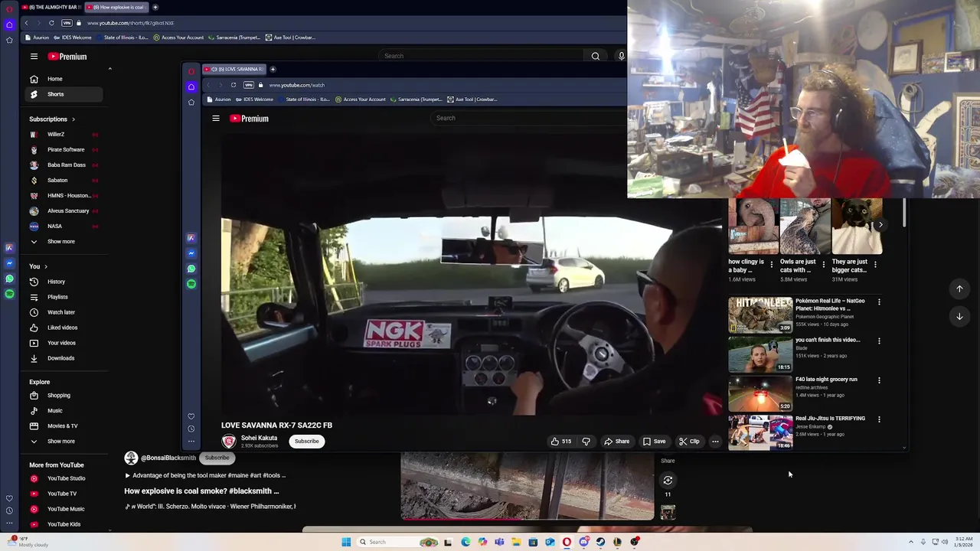The width and height of the screenshot is (980, 551).
Task: Click the Search field in the front YouTube window
Action: [528, 118]
